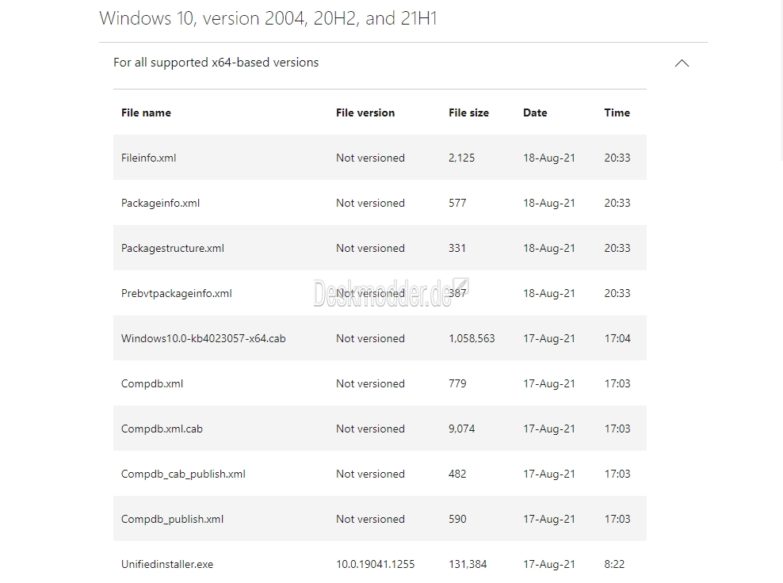Click the Deskmodder.de watermark icon
Viewport: 783px width, 583px height.
(461, 287)
